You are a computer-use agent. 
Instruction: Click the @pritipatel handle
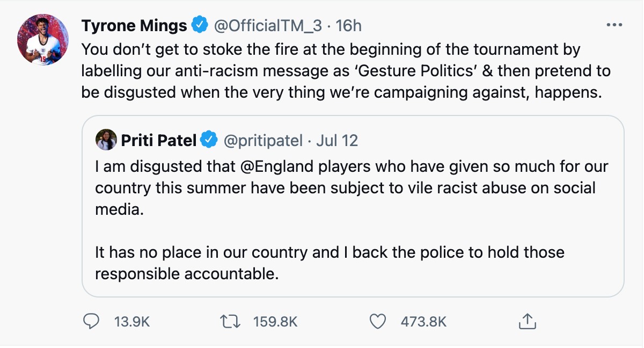click(262, 141)
